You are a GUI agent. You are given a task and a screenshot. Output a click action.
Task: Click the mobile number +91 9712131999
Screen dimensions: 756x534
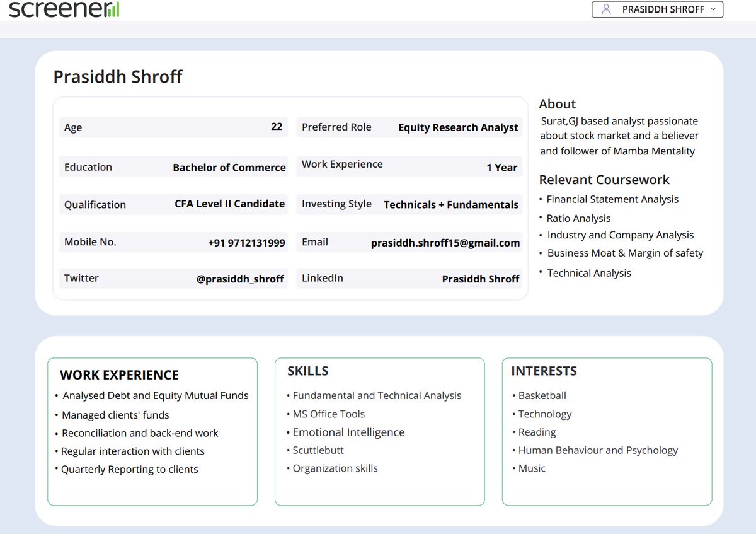click(x=246, y=242)
